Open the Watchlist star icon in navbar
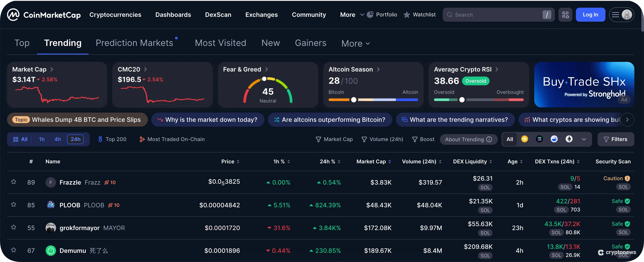 point(407,14)
